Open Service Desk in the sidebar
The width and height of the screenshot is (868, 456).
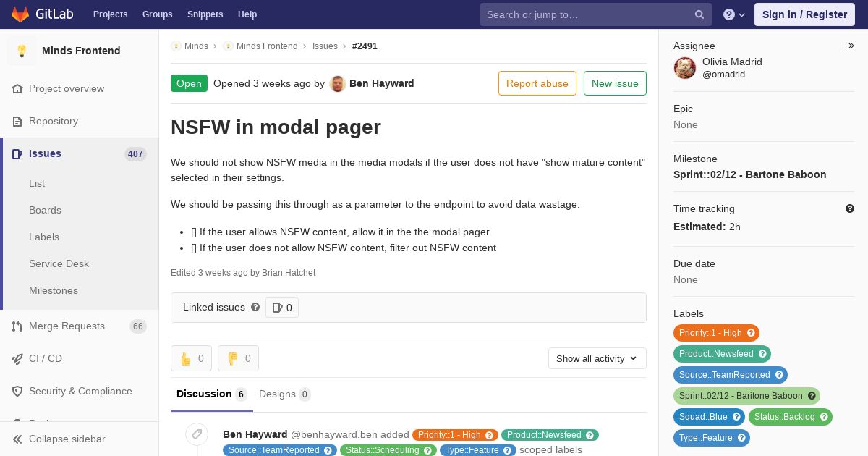pos(59,263)
